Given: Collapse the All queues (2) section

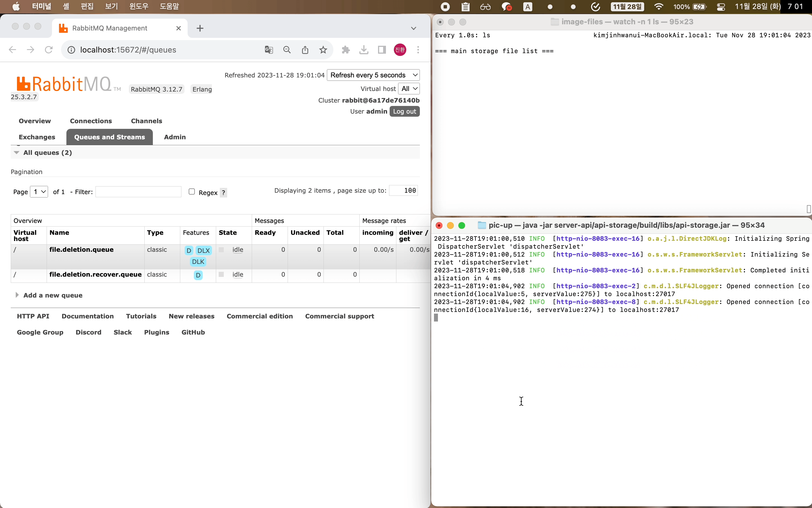Looking at the screenshot, I should [x=47, y=153].
